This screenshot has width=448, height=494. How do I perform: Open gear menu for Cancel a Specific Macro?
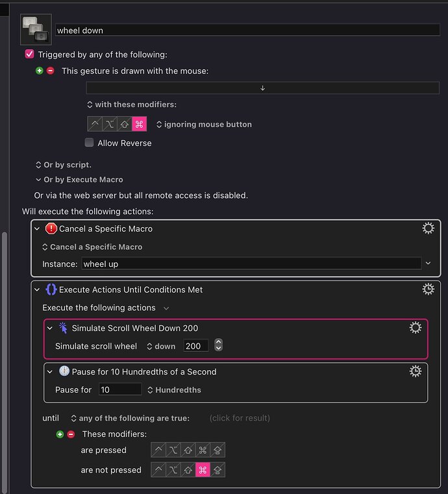(428, 228)
